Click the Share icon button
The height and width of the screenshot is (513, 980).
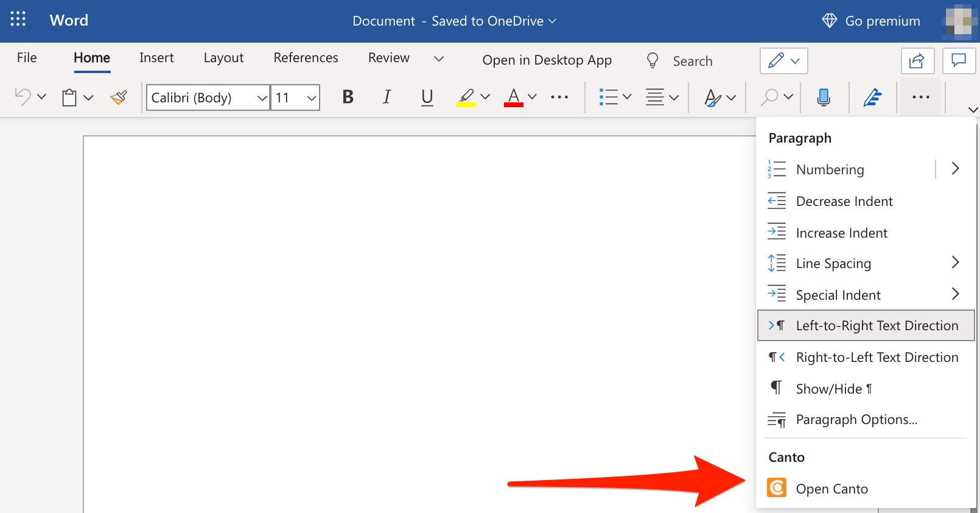917,61
